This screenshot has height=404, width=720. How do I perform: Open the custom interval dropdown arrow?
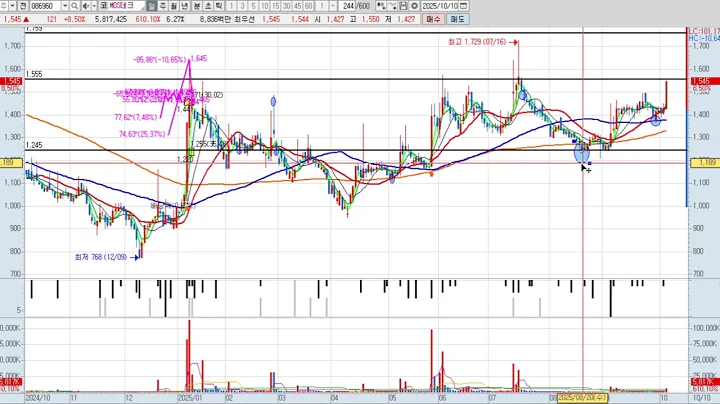coord(333,6)
